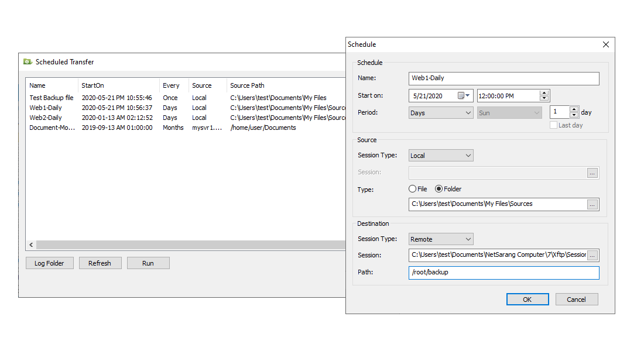644x351 pixels.
Task: Open the Period dropdown showing Days
Action: (441, 113)
